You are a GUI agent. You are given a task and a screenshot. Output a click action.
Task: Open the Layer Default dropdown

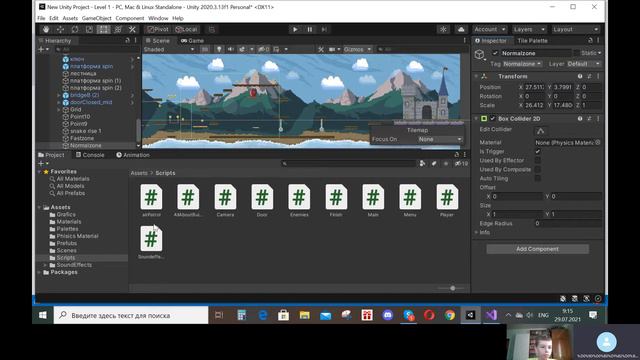click(584, 64)
